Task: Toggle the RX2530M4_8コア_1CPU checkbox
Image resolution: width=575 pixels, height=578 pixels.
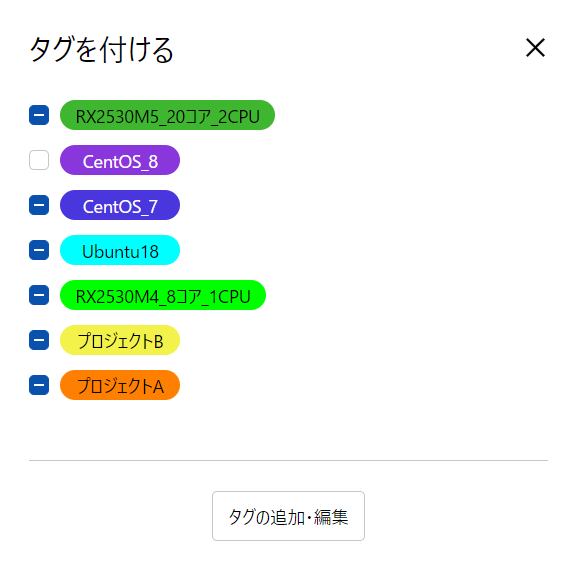Action: (39, 295)
